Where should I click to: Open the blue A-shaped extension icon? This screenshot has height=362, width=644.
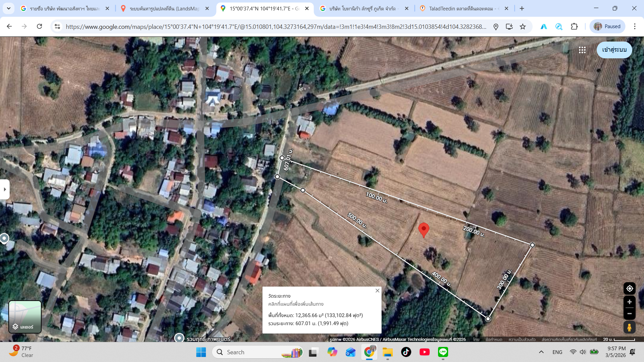544,26
